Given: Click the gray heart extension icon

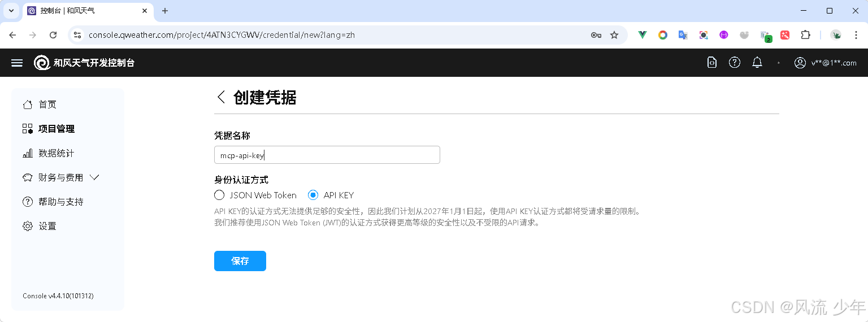Looking at the screenshot, I should [x=744, y=35].
